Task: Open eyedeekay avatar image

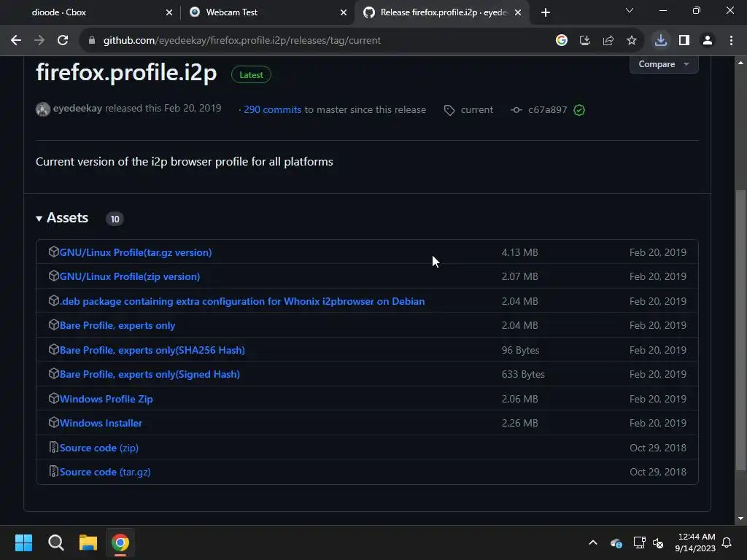Action: click(x=43, y=109)
